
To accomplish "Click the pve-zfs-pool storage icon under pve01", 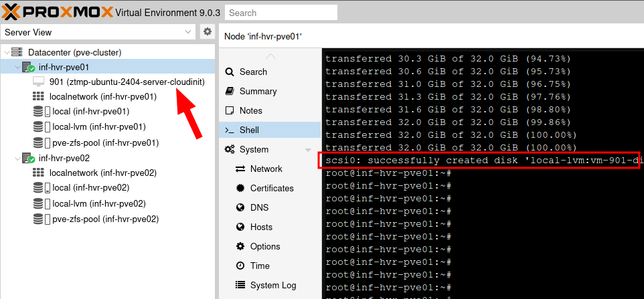I will coord(41,142).
